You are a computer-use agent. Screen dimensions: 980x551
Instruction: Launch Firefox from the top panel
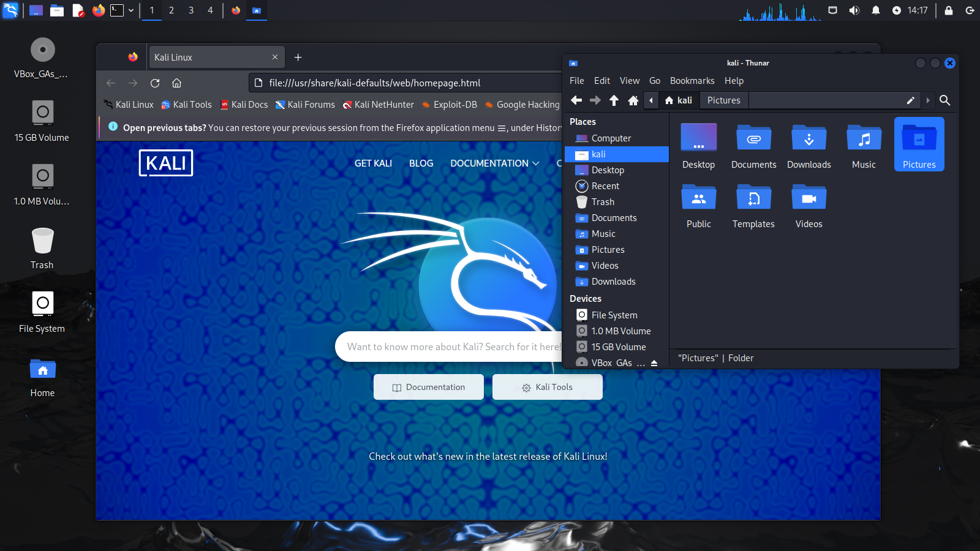(x=98, y=10)
